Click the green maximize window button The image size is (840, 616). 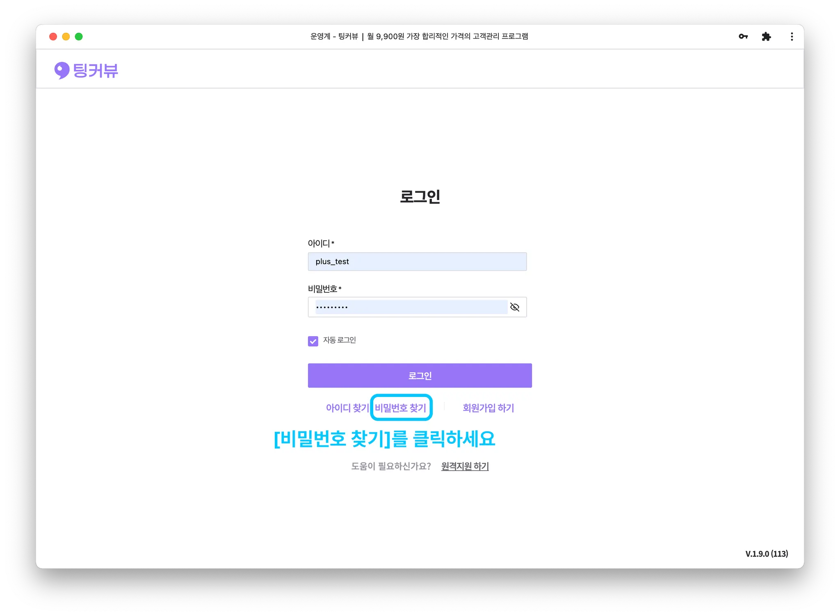[x=79, y=37]
